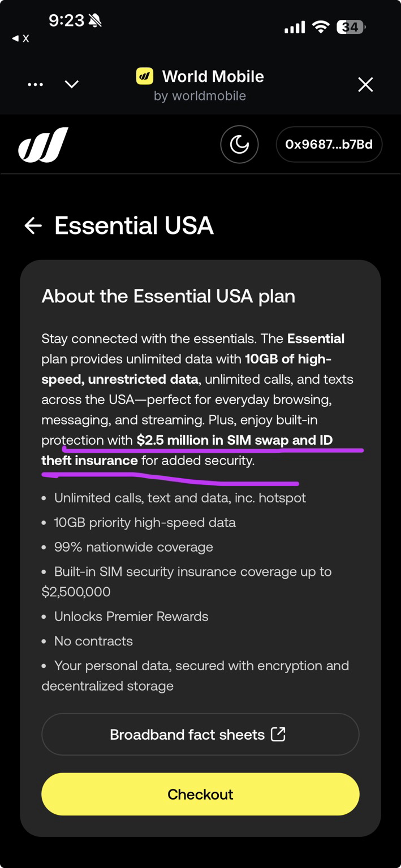Tap the underlined $2.5 million insurance text
401x868 pixels.
click(x=234, y=441)
